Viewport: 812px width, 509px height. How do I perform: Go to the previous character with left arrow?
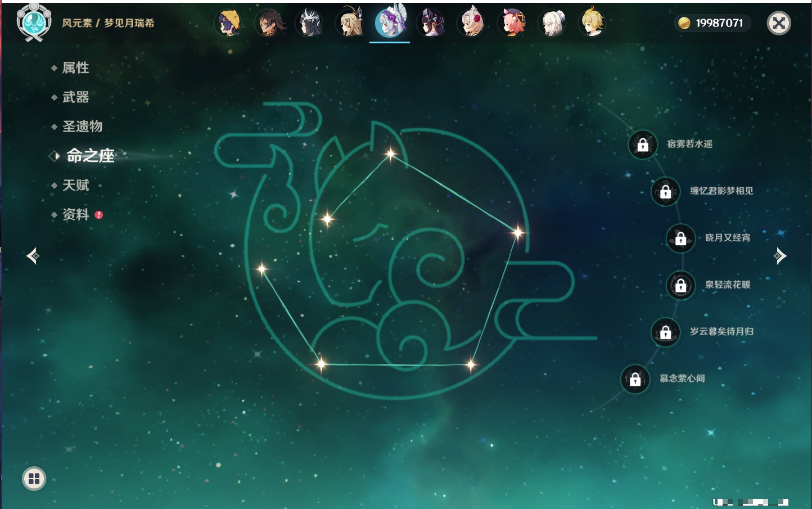coord(33,256)
